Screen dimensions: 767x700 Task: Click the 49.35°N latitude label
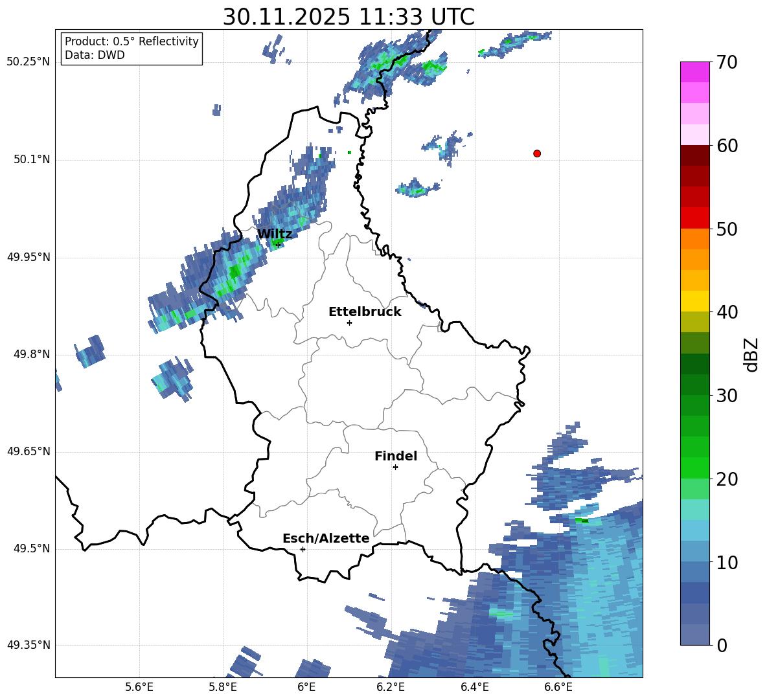point(29,645)
